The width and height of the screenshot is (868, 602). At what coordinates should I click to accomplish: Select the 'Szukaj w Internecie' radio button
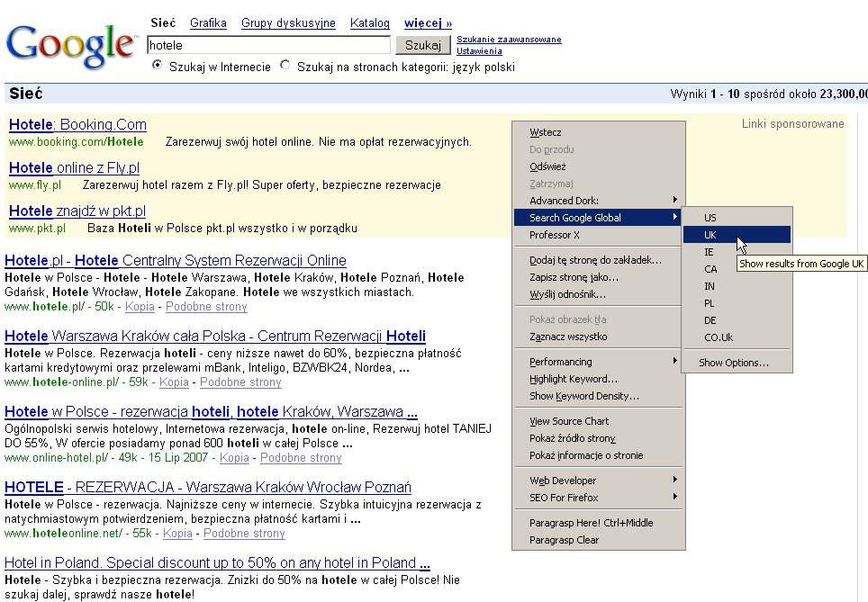click(x=158, y=66)
